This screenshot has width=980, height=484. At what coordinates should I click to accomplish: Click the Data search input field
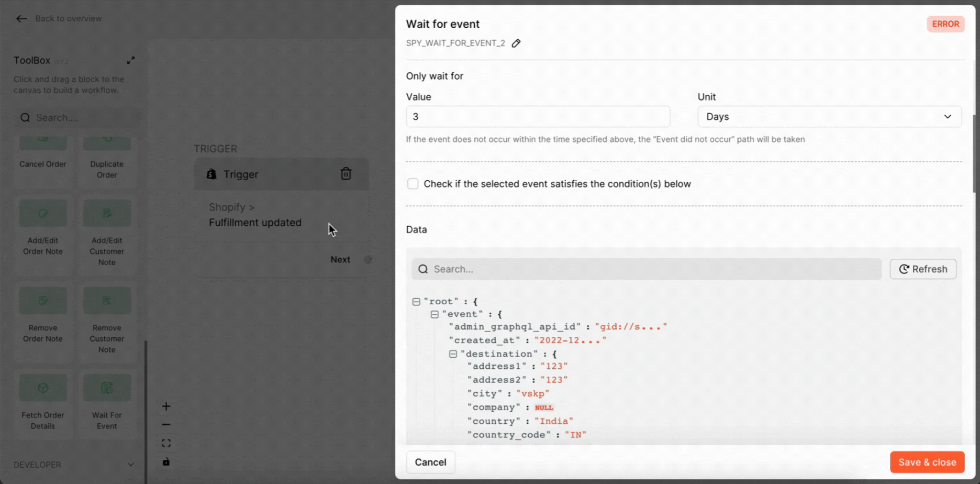click(646, 269)
